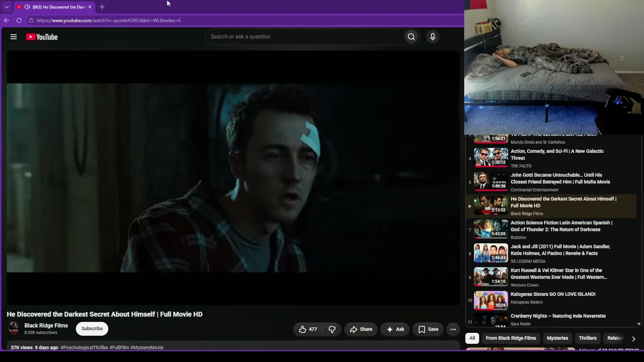Click the currently playing He Discovered thumbnail
Screen dimensions: 644x362
pos(491,205)
